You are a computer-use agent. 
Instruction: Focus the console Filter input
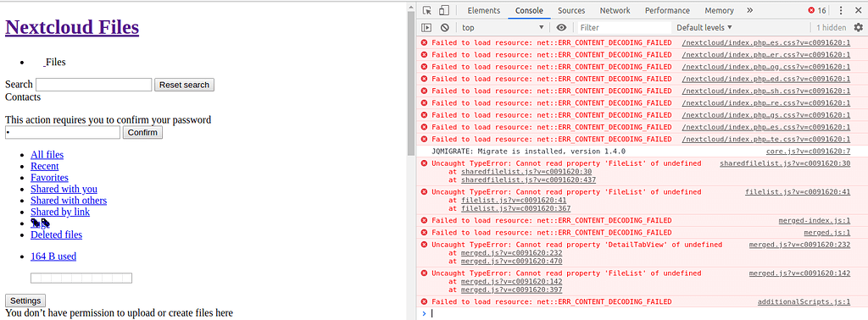[x=625, y=28]
